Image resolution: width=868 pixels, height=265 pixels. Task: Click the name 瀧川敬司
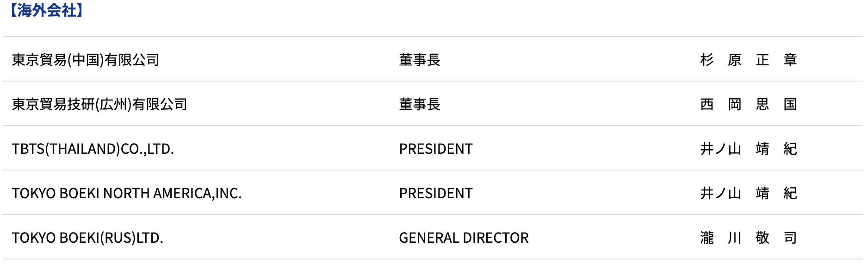(749, 238)
